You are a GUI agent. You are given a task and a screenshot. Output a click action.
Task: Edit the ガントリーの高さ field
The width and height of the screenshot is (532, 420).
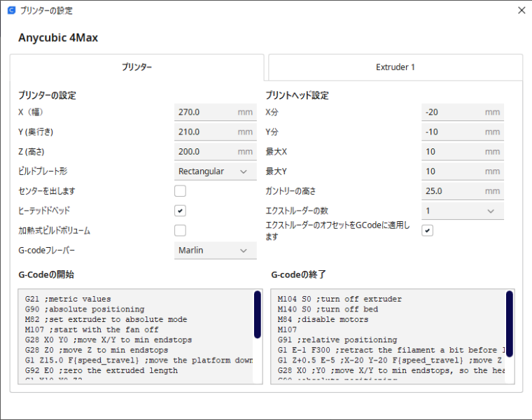pyautogui.click(x=463, y=191)
